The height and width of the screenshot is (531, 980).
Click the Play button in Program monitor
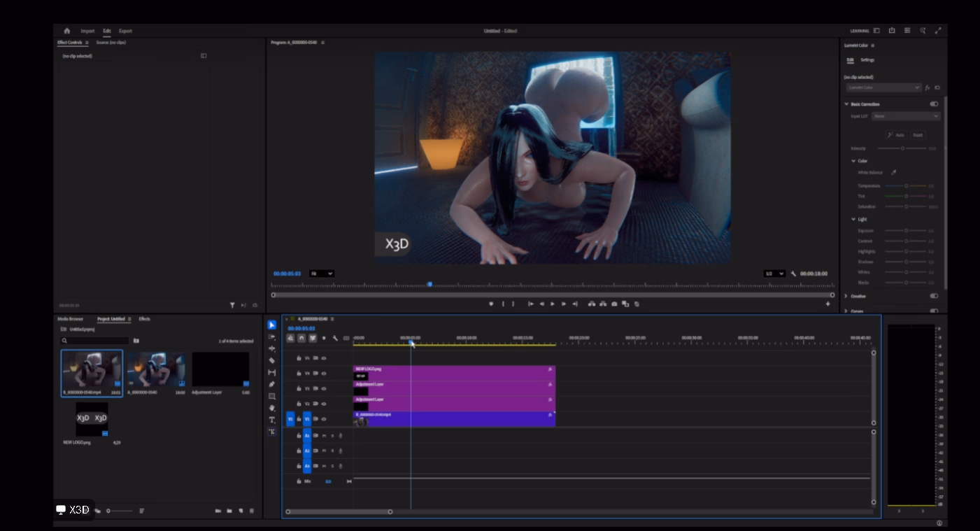[553, 304]
